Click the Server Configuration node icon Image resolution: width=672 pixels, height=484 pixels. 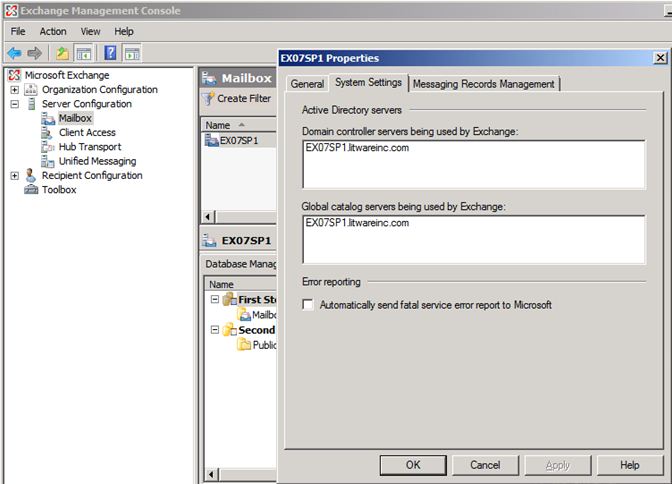tap(31, 104)
